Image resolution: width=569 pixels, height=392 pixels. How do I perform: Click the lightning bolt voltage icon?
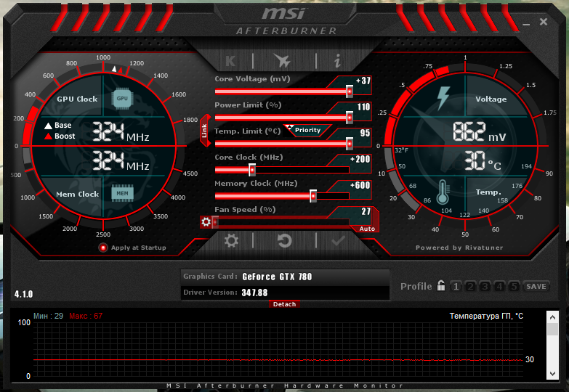[x=443, y=98]
